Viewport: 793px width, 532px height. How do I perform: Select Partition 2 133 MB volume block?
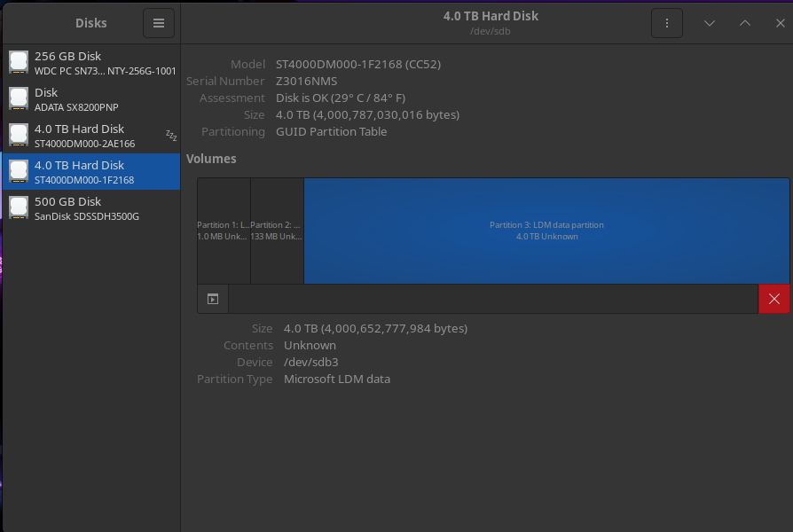pos(277,231)
